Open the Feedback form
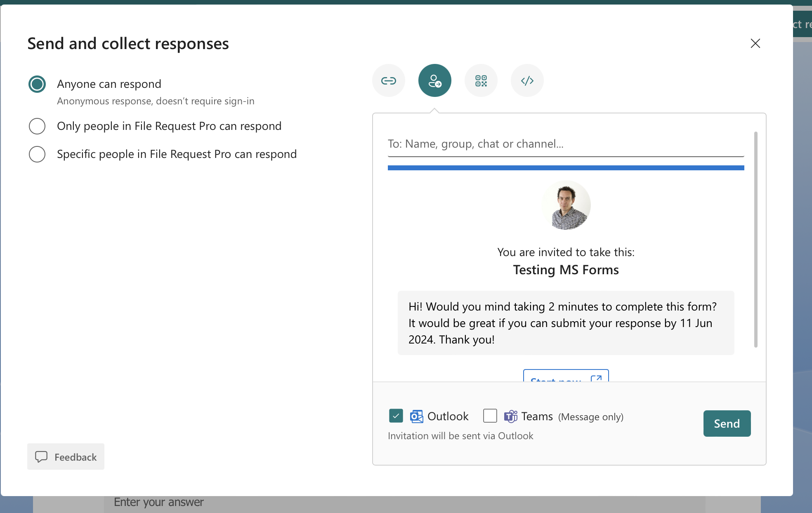Viewport: 812px width, 513px height. point(66,457)
